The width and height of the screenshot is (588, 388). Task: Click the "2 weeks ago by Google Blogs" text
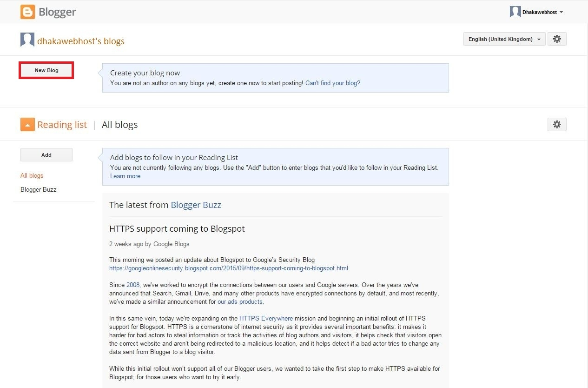(149, 244)
